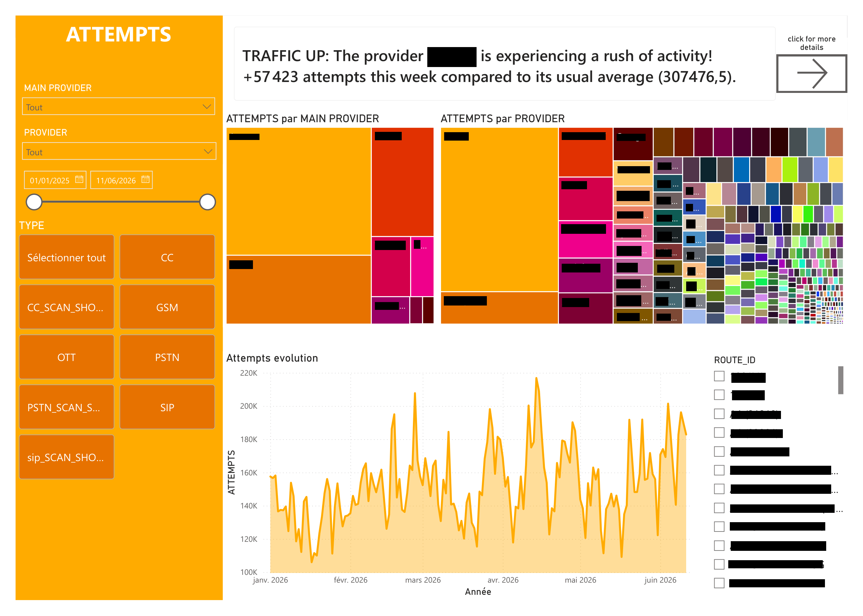Click the Sélectionner tout type button
Viewport: 863px width, 616px height.
pyautogui.click(x=66, y=257)
